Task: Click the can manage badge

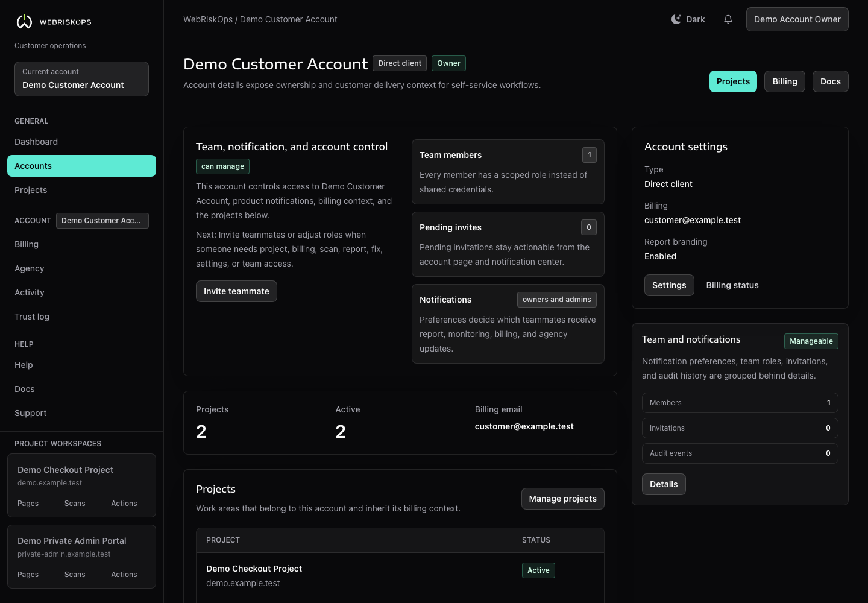Action: coord(222,166)
